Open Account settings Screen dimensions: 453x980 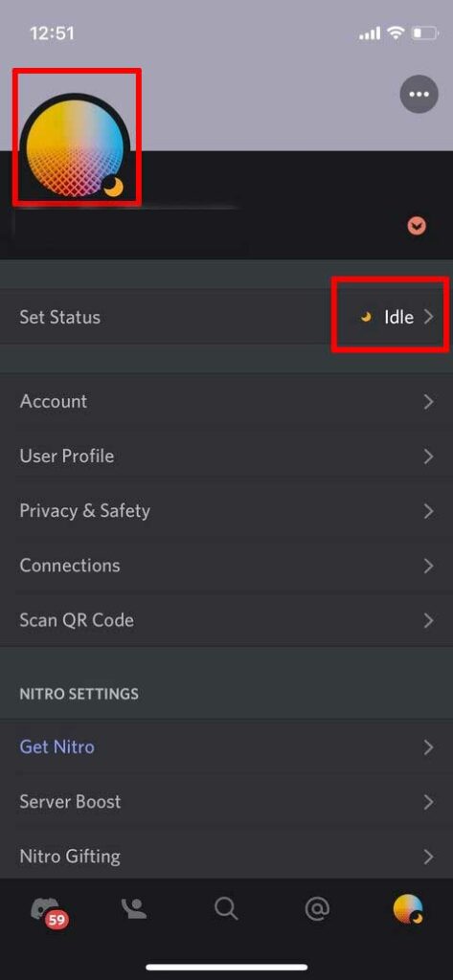[x=226, y=401]
